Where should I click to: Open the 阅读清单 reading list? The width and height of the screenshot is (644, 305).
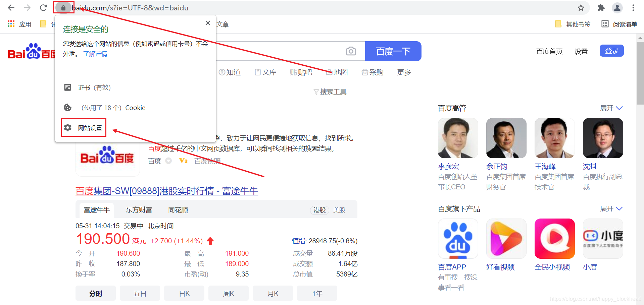tap(620, 24)
